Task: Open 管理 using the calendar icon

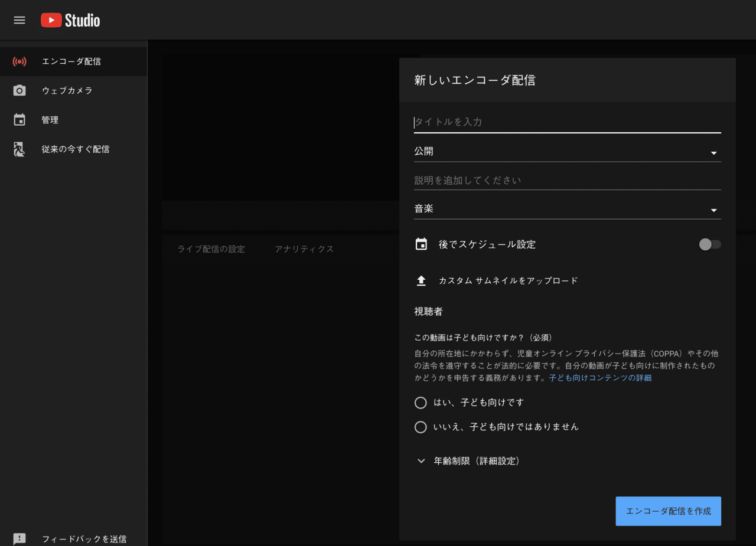Action: pyautogui.click(x=19, y=120)
